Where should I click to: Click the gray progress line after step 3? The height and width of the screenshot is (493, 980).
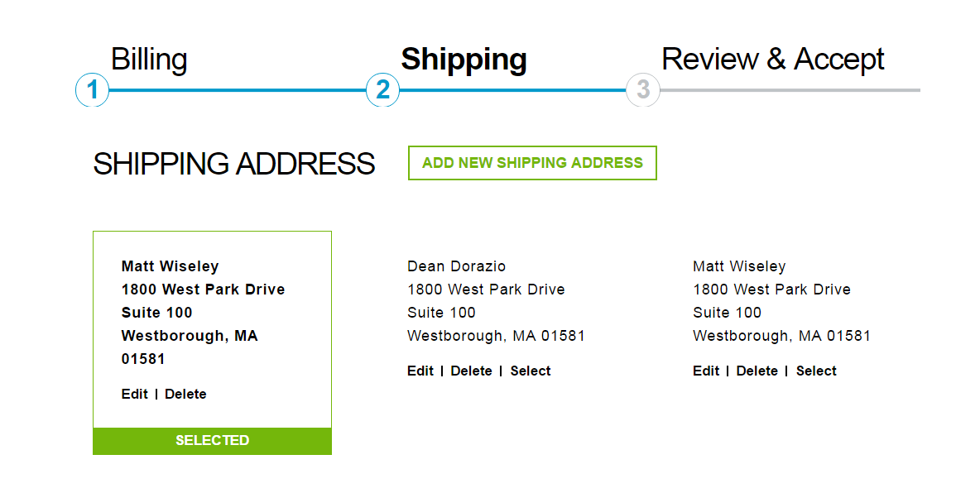(790, 90)
